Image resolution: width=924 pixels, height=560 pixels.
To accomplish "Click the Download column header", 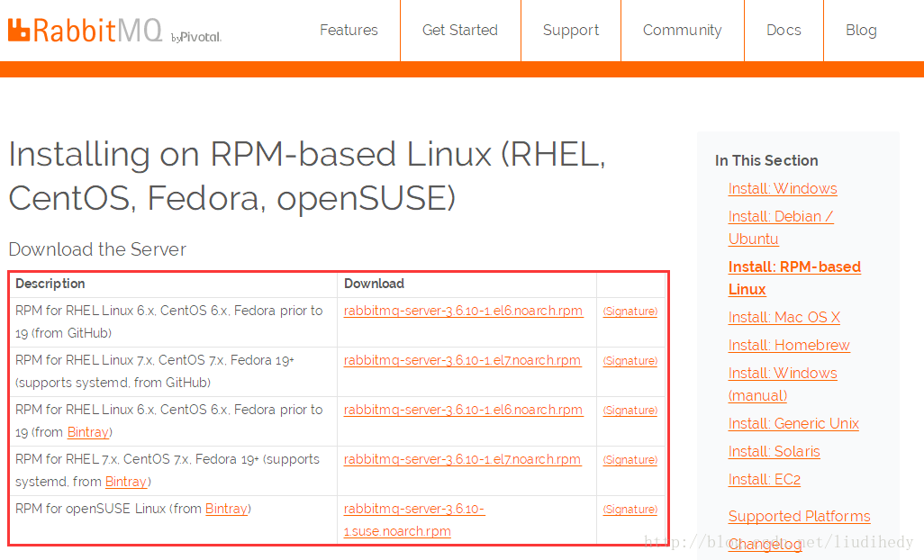I will [x=375, y=284].
